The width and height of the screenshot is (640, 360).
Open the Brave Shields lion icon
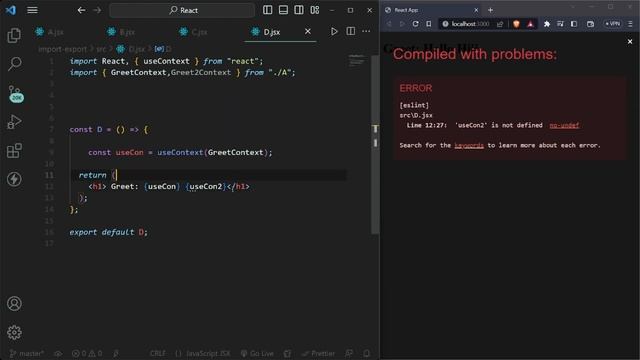[516, 24]
